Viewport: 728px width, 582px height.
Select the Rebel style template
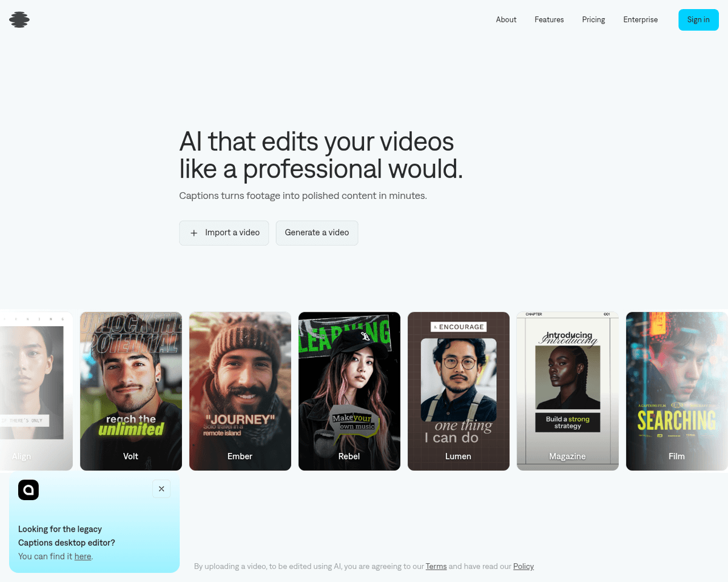click(x=349, y=391)
